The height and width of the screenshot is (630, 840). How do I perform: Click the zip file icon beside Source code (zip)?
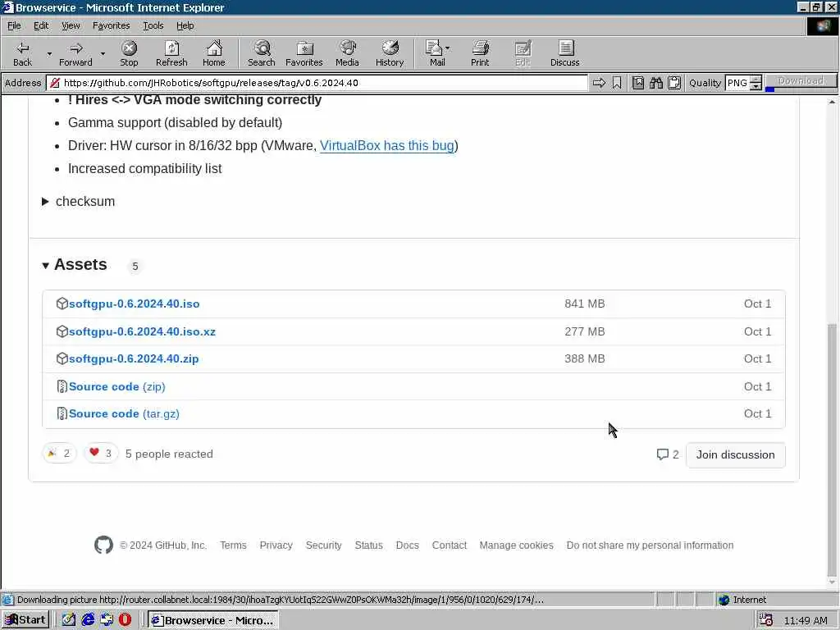click(x=62, y=386)
